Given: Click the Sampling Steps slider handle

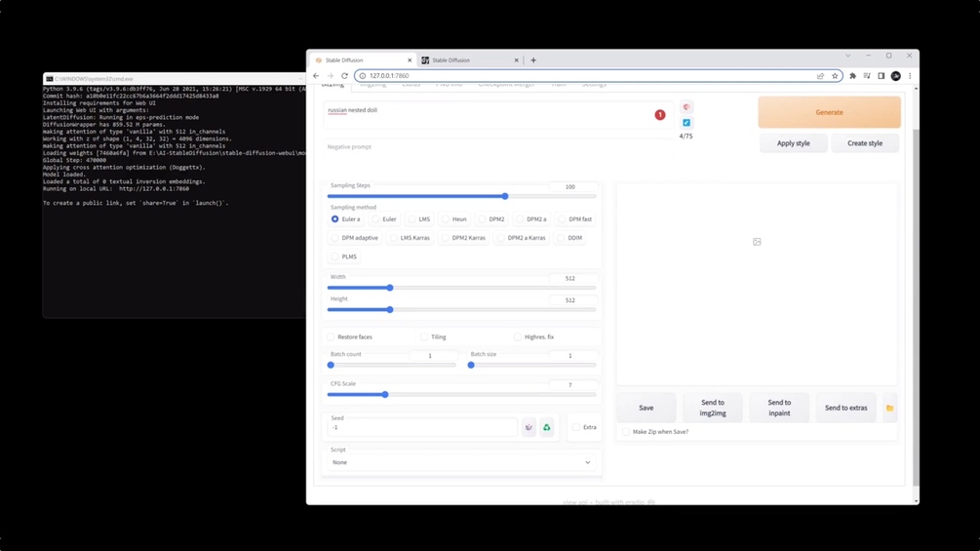Looking at the screenshot, I should 505,196.
